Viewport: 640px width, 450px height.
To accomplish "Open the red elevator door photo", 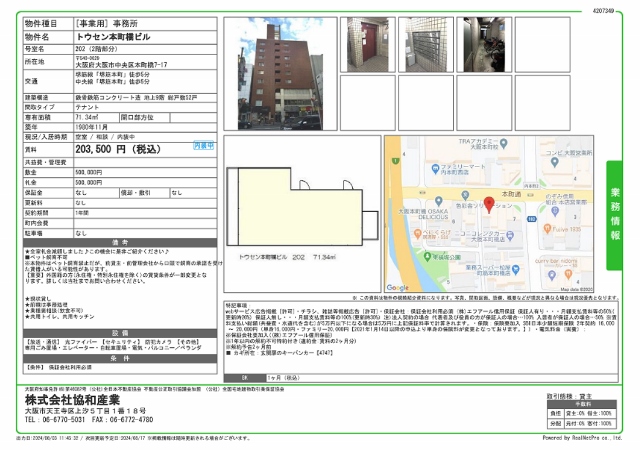I will (368, 45).
